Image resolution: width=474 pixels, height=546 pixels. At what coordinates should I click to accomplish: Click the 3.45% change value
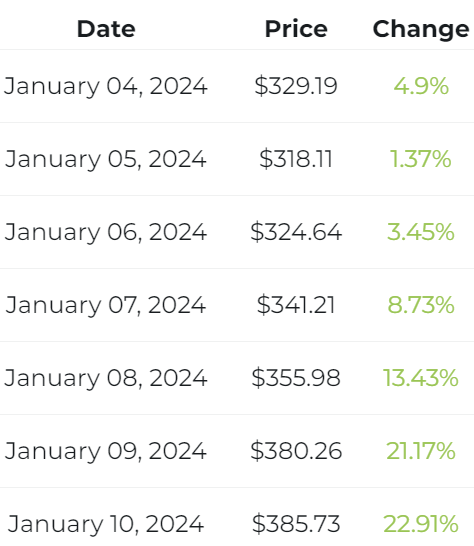coord(421,232)
